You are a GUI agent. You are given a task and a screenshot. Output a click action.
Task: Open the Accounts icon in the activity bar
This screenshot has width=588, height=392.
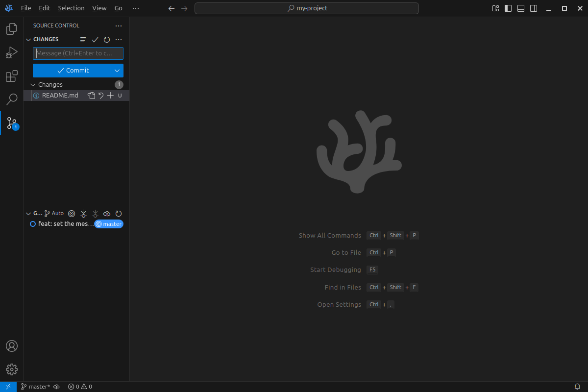pyautogui.click(x=11, y=346)
